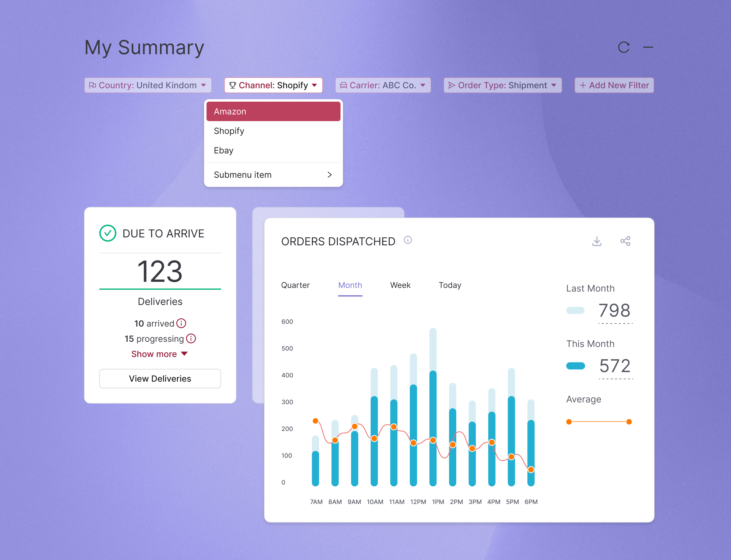Click the 5PM bar in the chart

pos(511,427)
